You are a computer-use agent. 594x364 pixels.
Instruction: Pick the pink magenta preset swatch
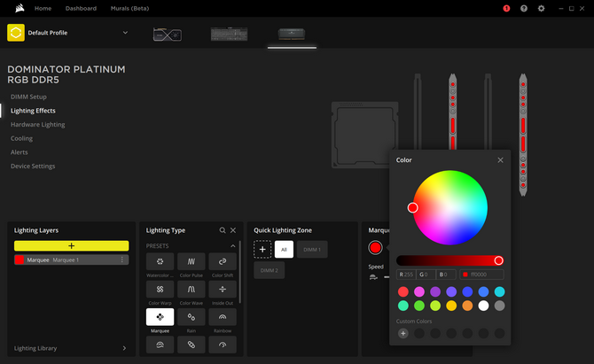click(419, 291)
